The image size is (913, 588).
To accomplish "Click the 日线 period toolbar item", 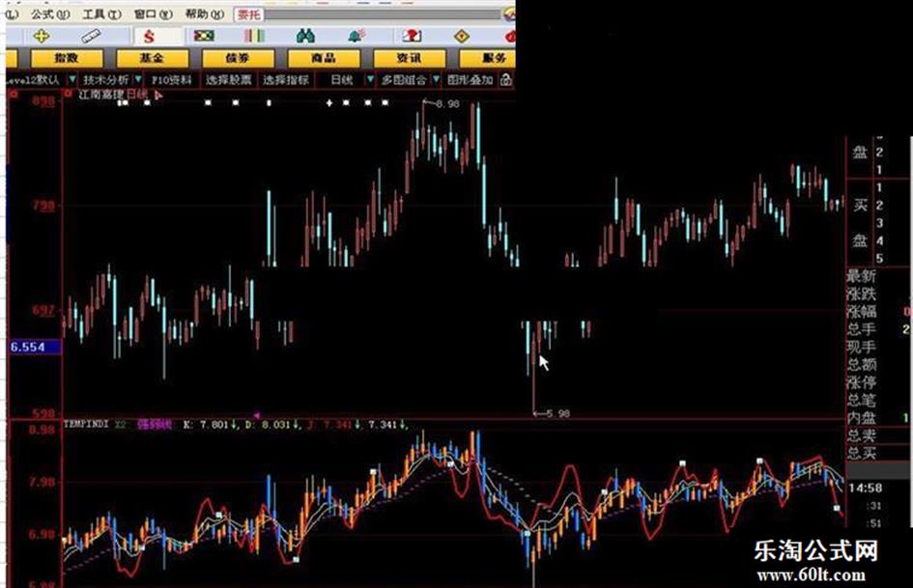I will pyautogui.click(x=342, y=80).
